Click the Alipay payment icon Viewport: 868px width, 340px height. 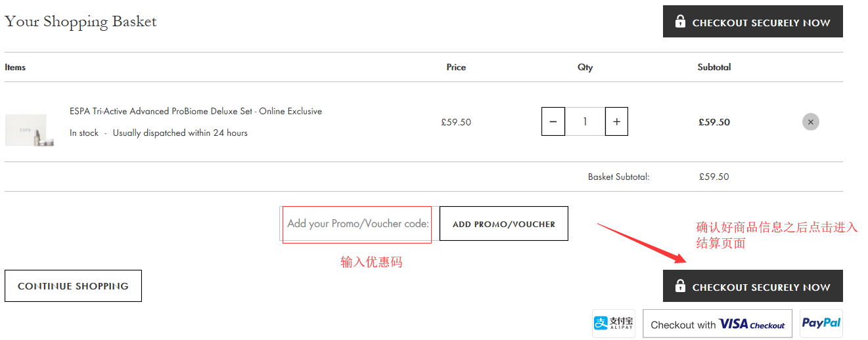[x=614, y=324]
